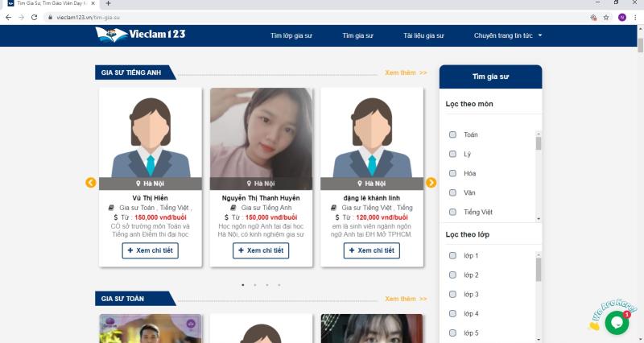The image size is (644, 343).
Task: Check the Toán subject filter
Action: (x=452, y=134)
